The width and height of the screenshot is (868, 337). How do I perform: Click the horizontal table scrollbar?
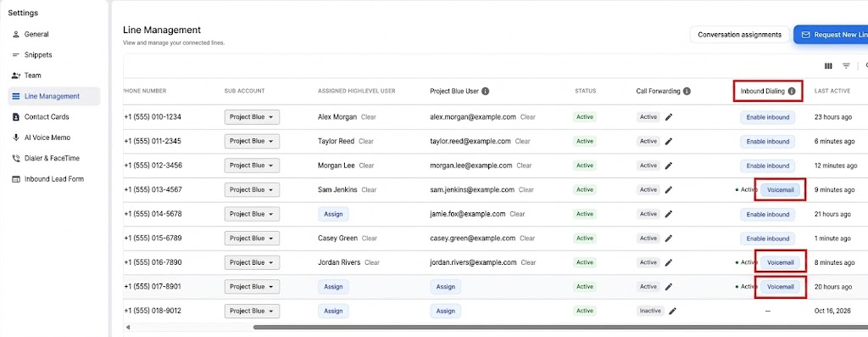point(560,327)
